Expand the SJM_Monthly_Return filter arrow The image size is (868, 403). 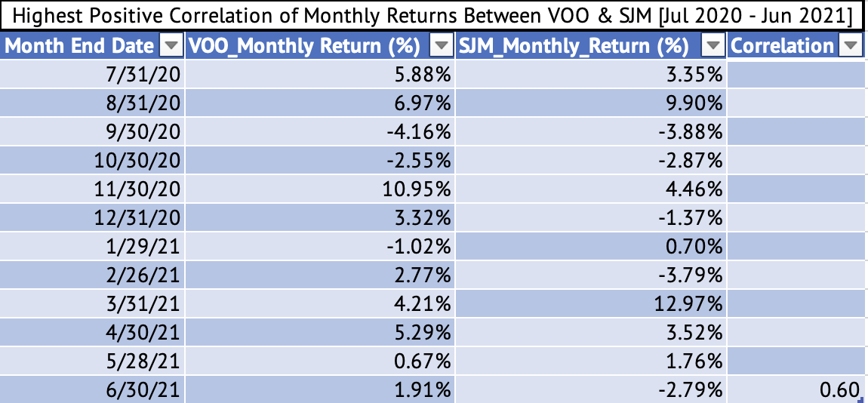(714, 47)
